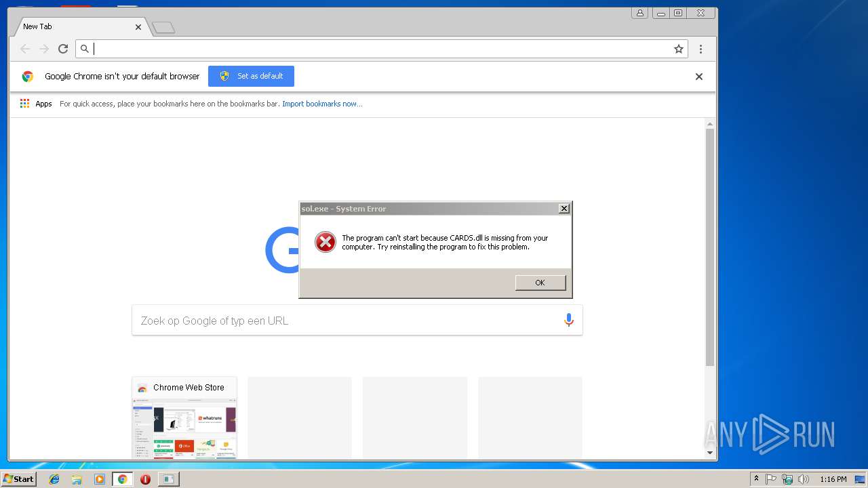The width and height of the screenshot is (868, 488).
Task: Show hidden system tray icons
Action: 756,479
